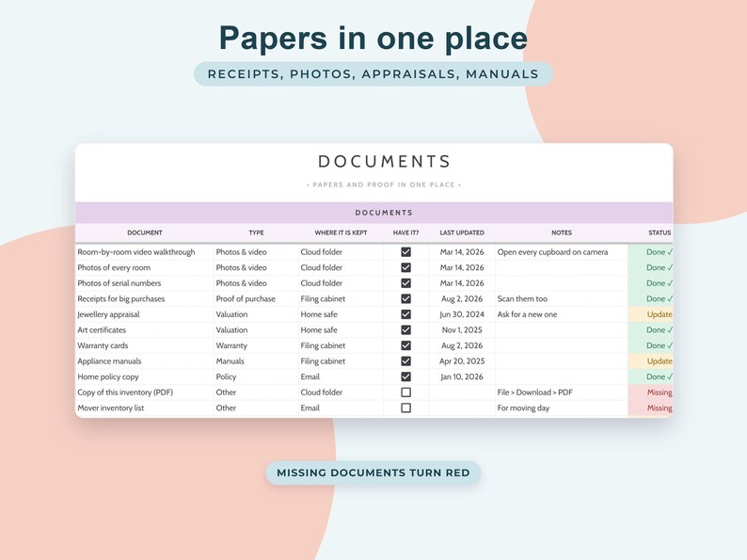Click the 'Papers in one place' headline

373,39
